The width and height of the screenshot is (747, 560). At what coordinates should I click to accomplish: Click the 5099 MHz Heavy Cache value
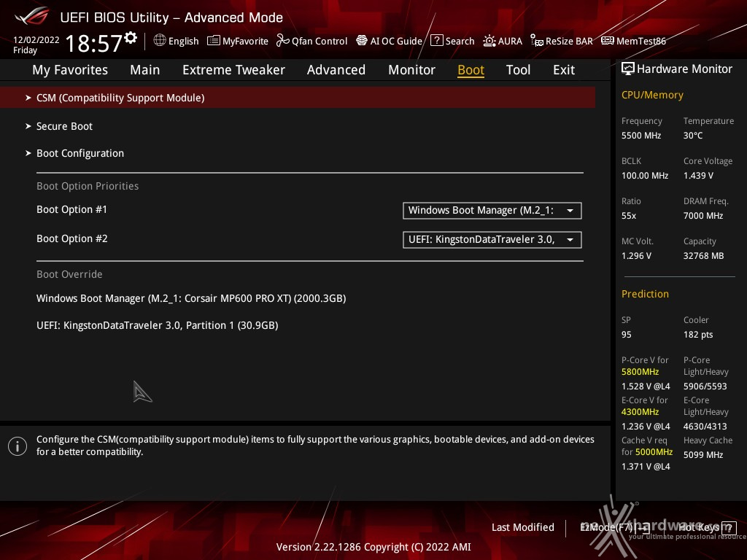[x=703, y=455]
